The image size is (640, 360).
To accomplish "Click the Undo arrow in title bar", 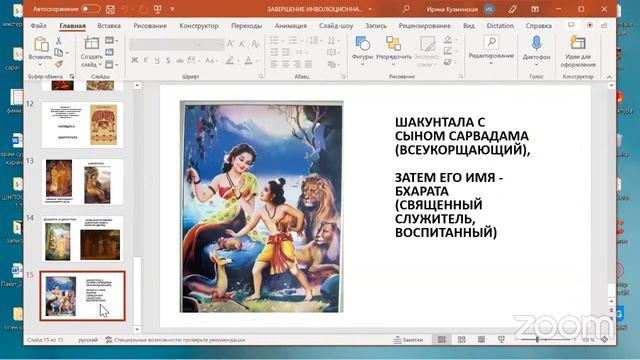I will 125,9.
